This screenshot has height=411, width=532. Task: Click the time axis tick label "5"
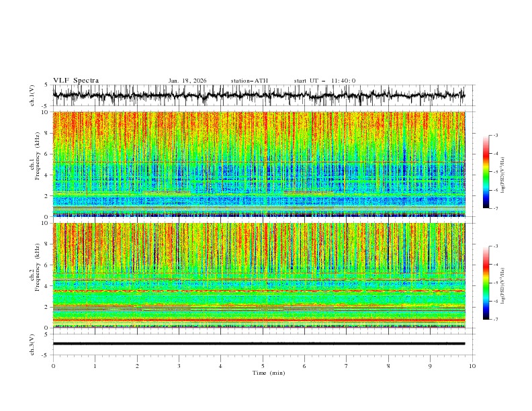pos(263,366)
